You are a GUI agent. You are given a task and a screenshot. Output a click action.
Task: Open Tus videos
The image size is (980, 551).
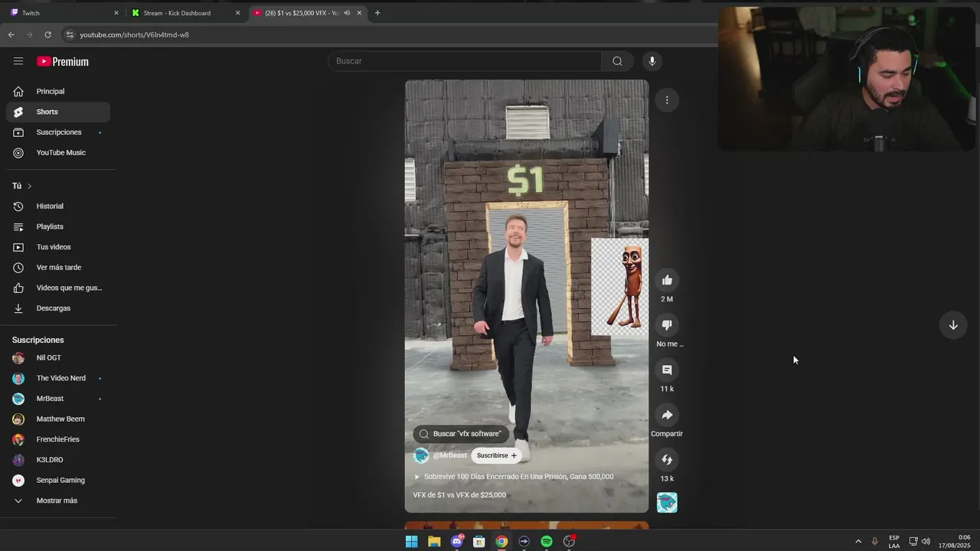click(x=58, y=247)
